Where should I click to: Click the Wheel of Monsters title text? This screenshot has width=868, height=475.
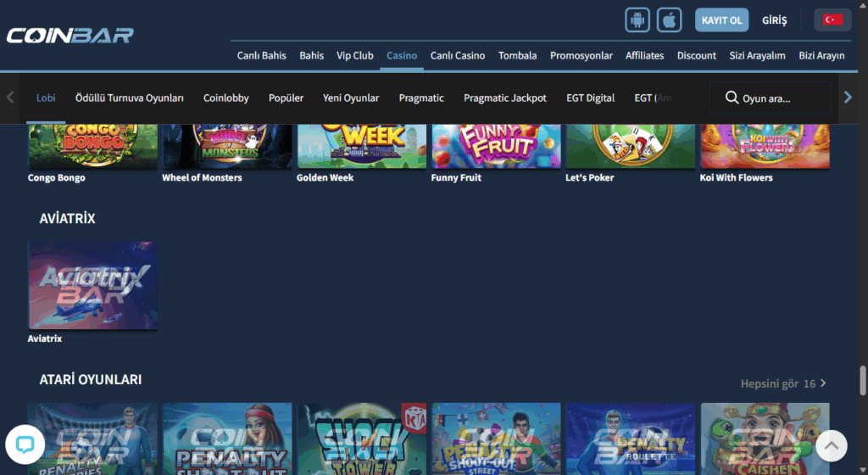tap(202, 178)
